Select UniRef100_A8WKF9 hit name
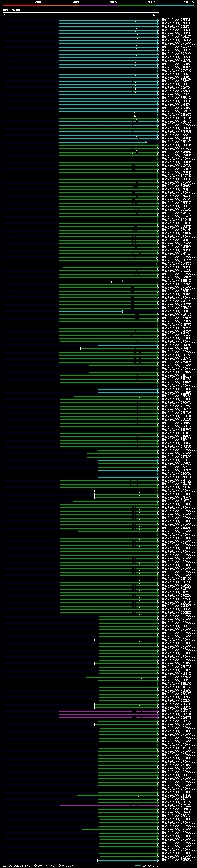The image size is (197, 868). (x=176, y=680)
